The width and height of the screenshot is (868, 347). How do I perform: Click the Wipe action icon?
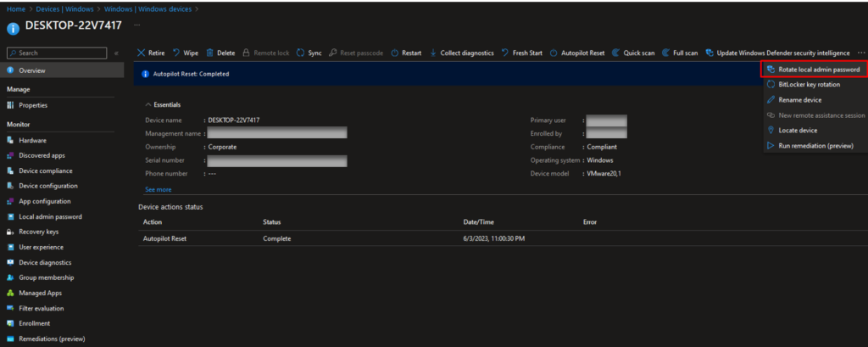click(176, 53)
